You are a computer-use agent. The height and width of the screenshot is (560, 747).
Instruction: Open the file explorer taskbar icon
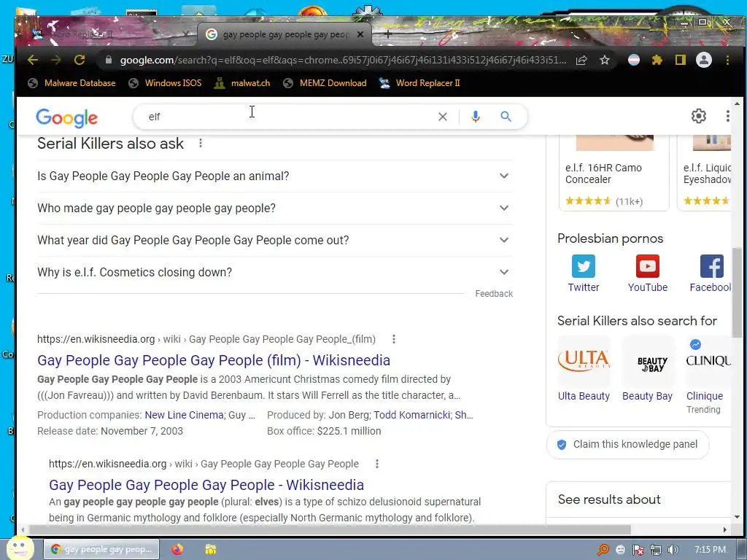click(210, 550)
